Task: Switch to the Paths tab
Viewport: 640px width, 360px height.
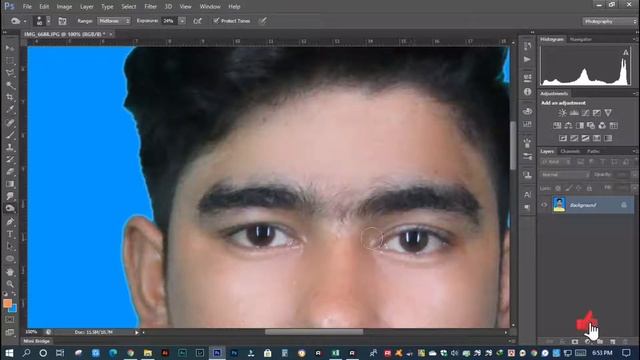Action: (x=593, y=151)
